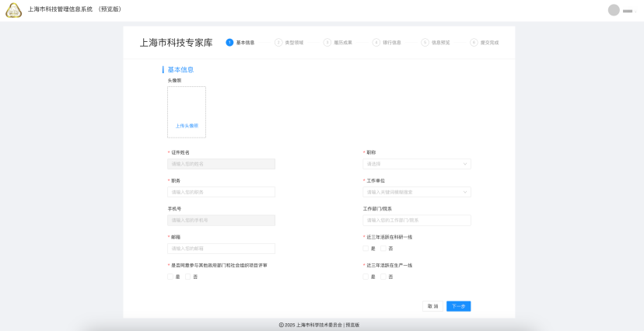The image size is (644, 331).
Task: Click the arrow on the 职称 select box
Action: click(x=465, y=164)
